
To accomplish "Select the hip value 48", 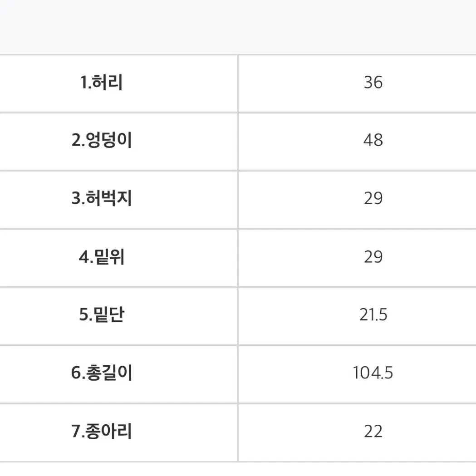I will click(x=373, y=140).
